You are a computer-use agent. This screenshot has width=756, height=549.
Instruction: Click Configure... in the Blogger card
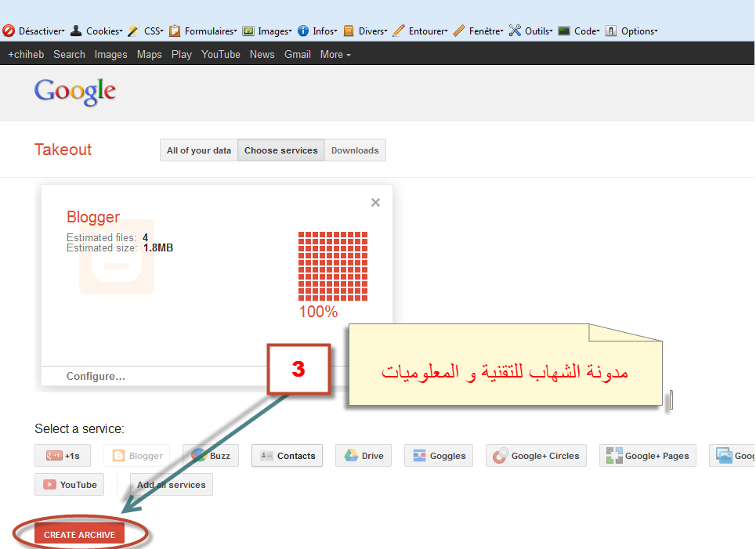click(x=96, y=376)
